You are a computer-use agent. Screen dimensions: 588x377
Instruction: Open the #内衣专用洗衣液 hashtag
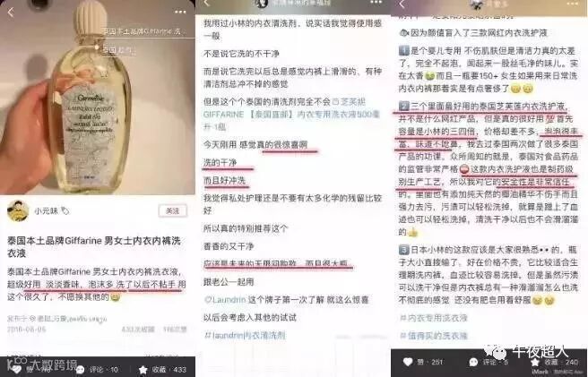[x=434, y=318]
